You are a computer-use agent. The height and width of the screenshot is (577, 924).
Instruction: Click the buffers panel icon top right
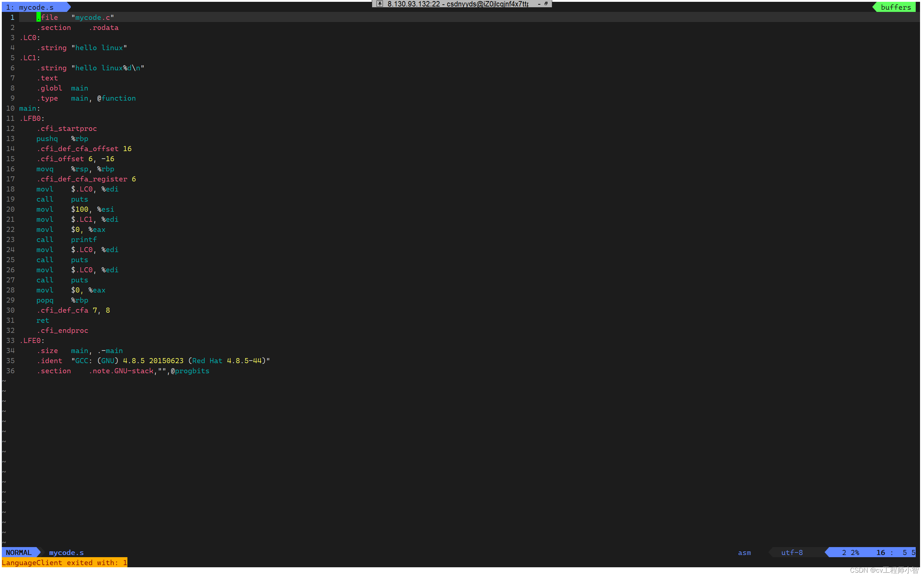[x=899, y=8]
